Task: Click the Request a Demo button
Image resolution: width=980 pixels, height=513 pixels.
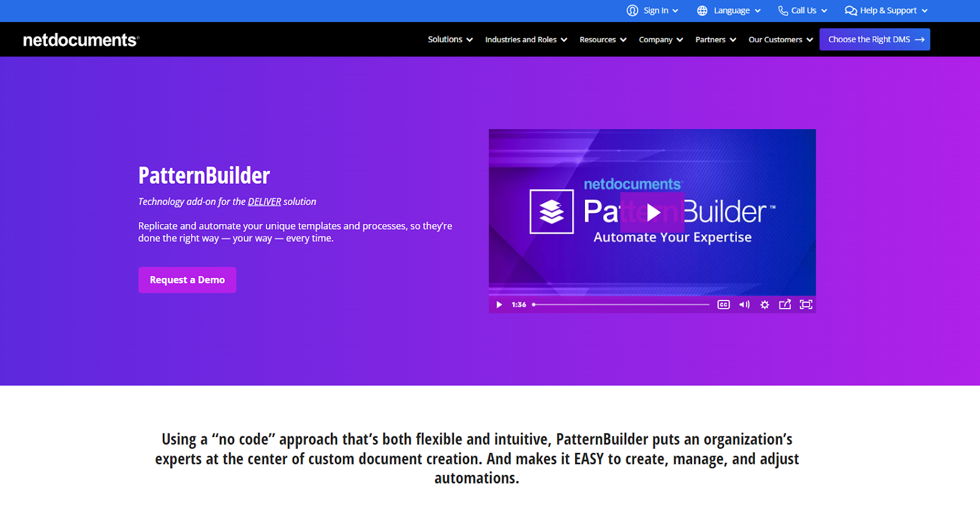Action: pyautogui.click(x=187, y=280)
